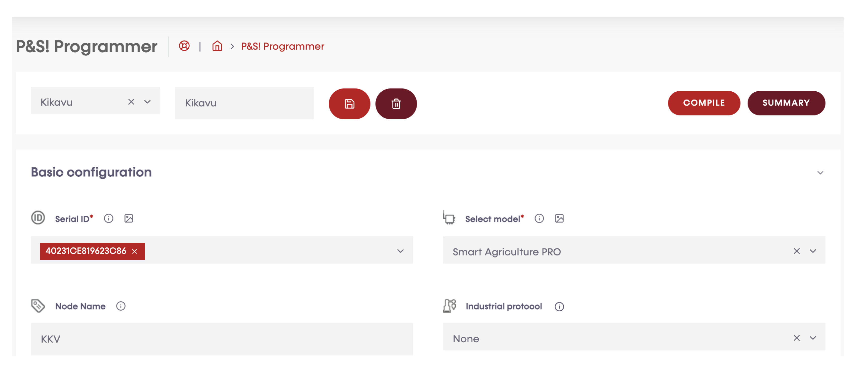
Task: Expand the Smart Agriculture PRO model dropdown
Action: (x=812, y=250)
